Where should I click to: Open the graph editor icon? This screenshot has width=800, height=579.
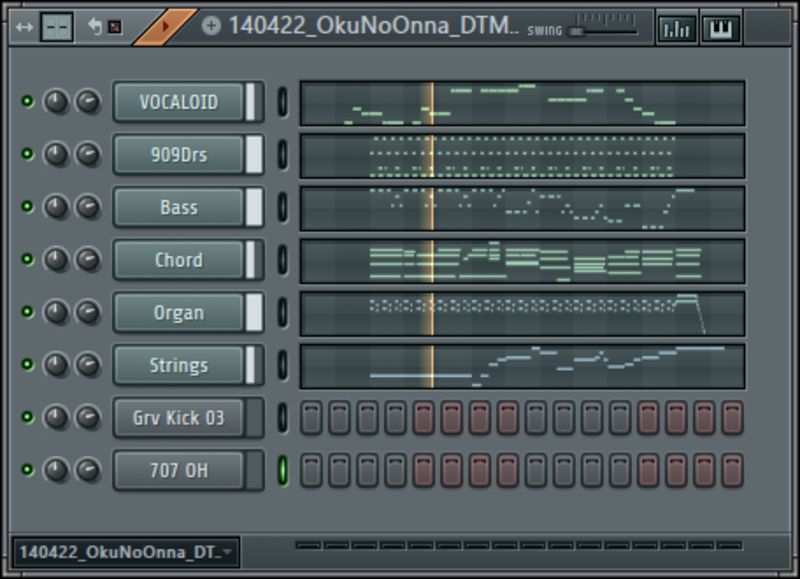point(676,29)
